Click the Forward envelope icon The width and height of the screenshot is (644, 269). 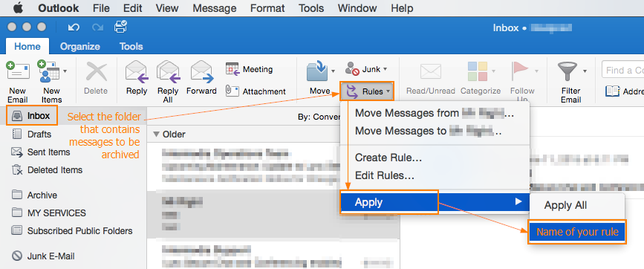(201, 71)
